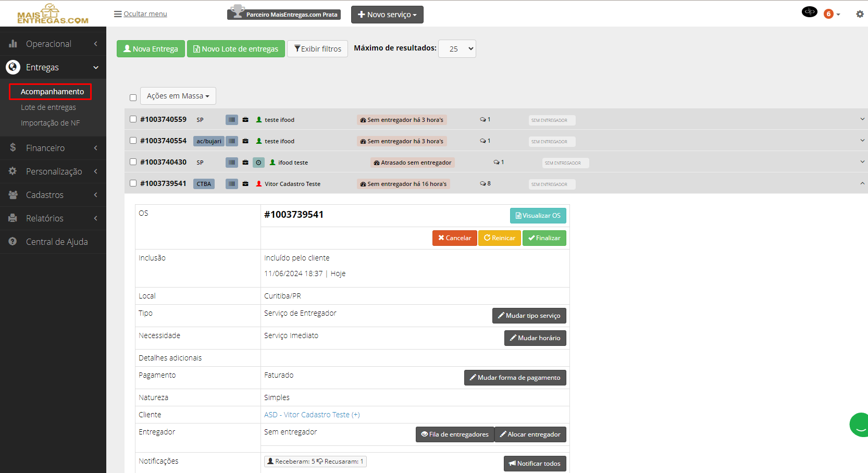Click the barcode icon on order #1003740559
Image resolution: width=868 pixels, height=473 pixels.
tap(232, 120)
